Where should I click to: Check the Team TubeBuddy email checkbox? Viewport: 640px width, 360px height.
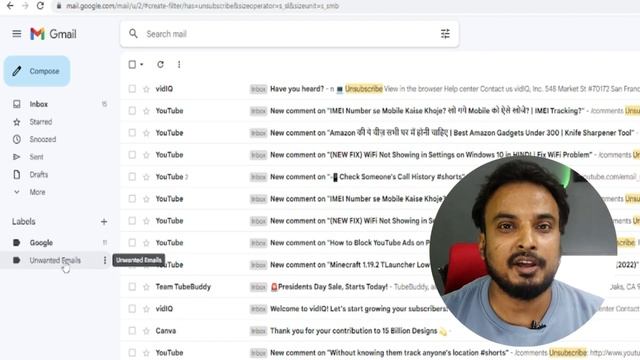pyautogui.click(x=132, y=287)
